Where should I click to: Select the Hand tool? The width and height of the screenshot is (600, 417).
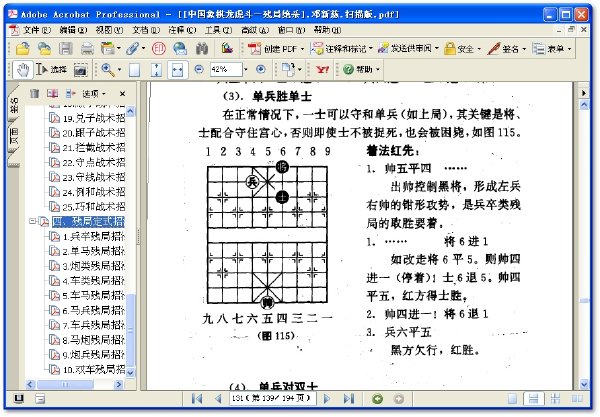(x=23, y=70)
